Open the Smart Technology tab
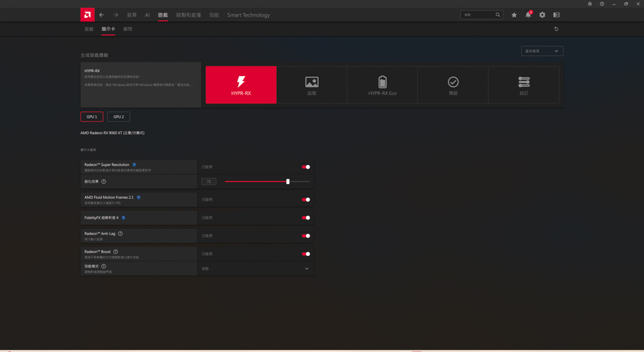 (x=248, y=15)
